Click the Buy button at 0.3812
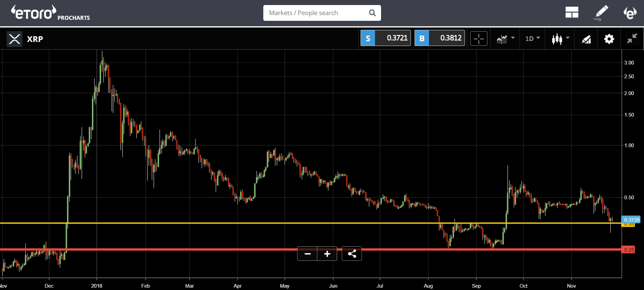 click(x=439, y=38)
